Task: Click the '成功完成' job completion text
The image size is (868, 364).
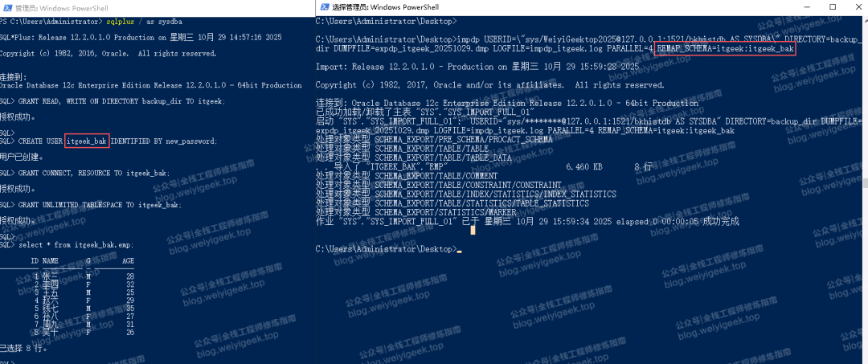Action: [x=721, y=221]
